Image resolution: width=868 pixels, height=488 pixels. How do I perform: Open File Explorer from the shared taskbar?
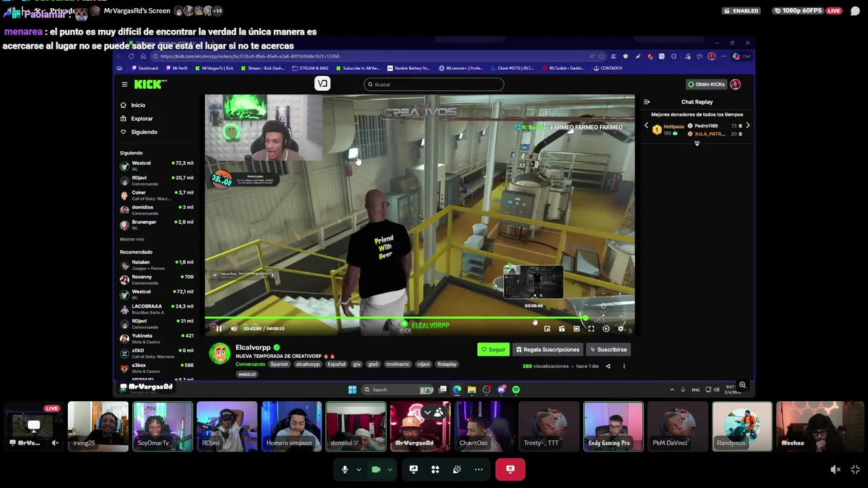(472, 390)
